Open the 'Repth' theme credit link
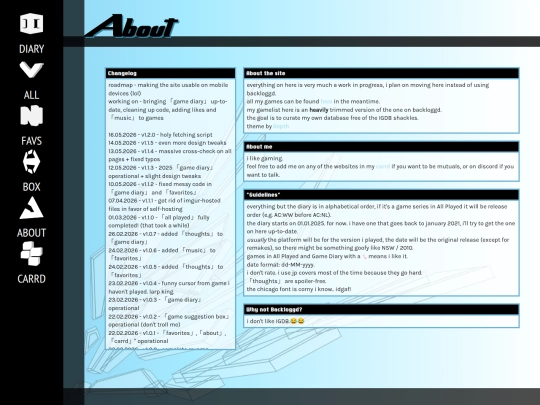 tap(281, 126)
